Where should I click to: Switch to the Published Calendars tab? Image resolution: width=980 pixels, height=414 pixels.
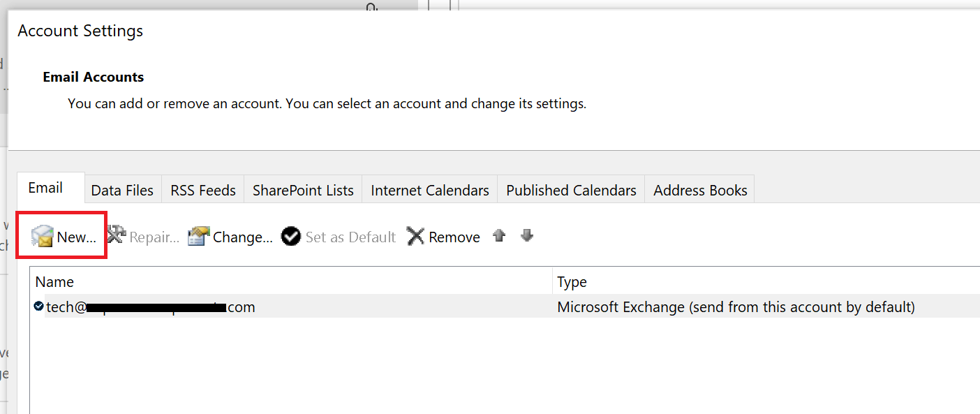(x=570, y=189)
